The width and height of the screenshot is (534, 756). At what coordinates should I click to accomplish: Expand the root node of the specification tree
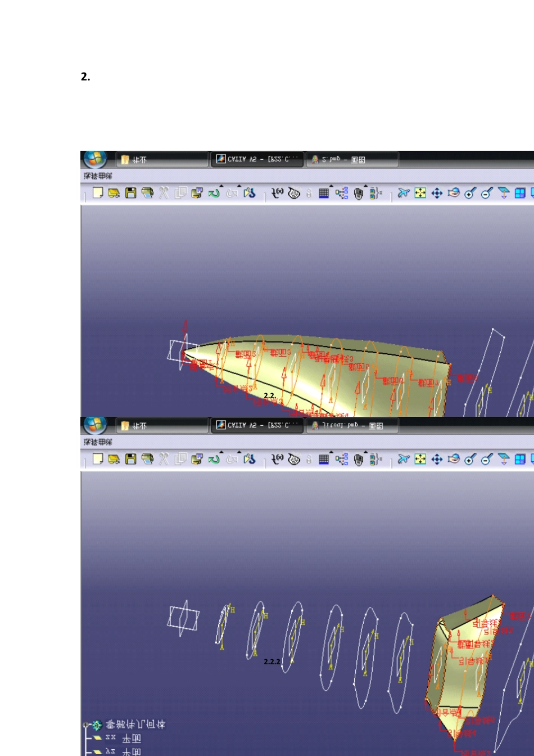(86, 725)
